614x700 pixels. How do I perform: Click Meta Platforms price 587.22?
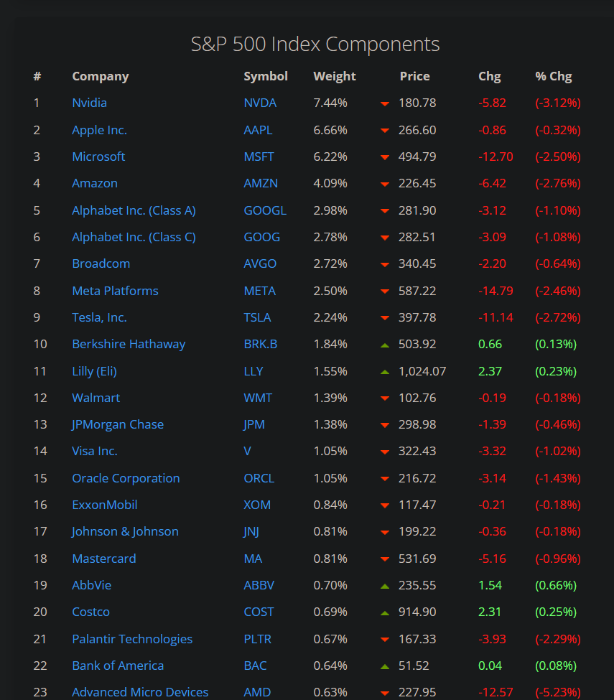coord(417,291)
